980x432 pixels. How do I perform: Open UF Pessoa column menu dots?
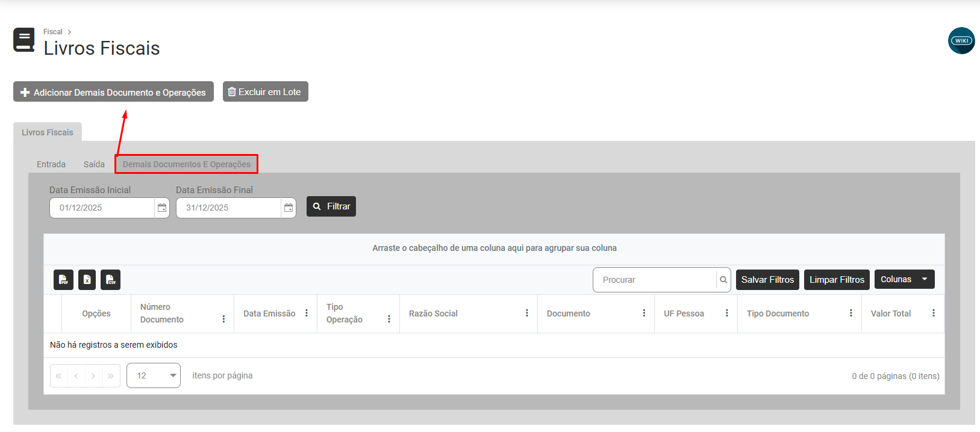tap(727, 313)
